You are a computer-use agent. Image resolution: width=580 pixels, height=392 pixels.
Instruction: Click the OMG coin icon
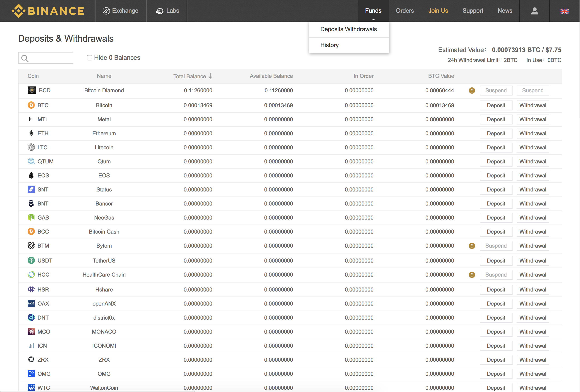[31, 373]
